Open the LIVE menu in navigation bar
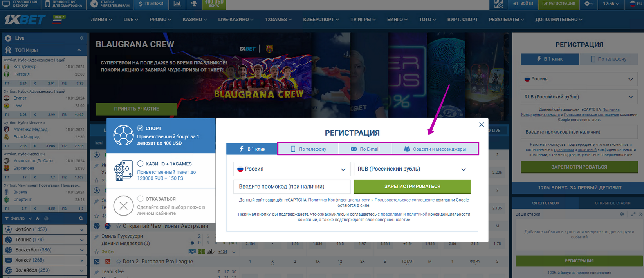The height and width of the screenshot is (278, 644). point(131,19)
